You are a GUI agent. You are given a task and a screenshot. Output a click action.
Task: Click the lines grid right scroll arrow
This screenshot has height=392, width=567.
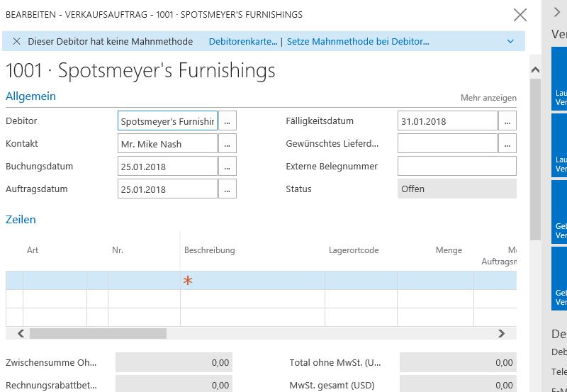[501, 333]
